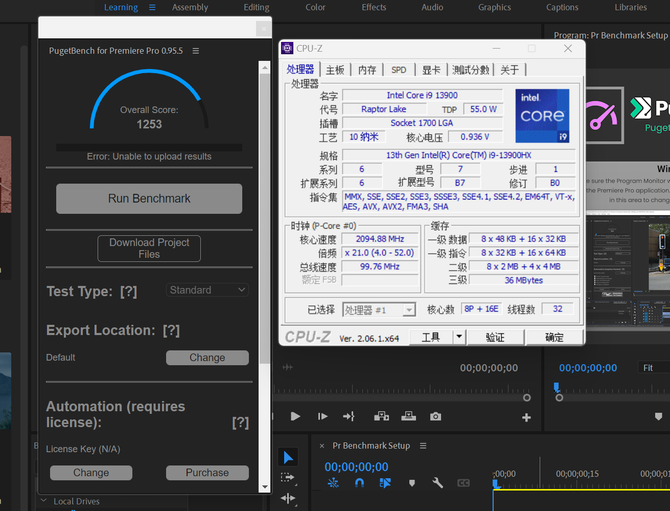
Task: Toggle Linked Selection in the timeline
Action: [x=385, y=483]
